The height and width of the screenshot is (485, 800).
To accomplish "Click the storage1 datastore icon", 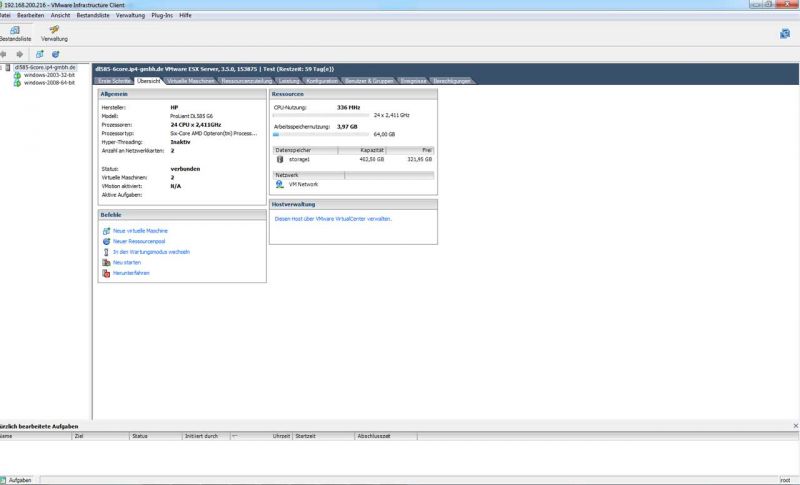I will [x=280, y=159].
